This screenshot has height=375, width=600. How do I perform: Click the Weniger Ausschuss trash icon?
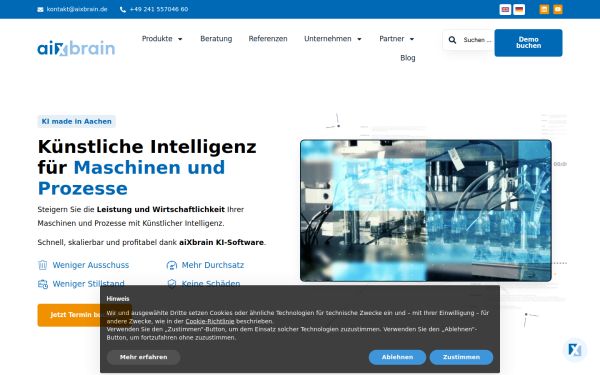(42, 265)
